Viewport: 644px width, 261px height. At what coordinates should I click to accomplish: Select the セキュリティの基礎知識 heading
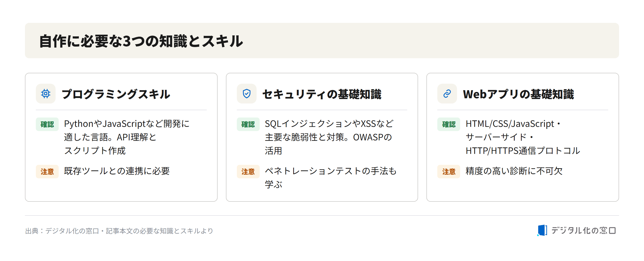coord(322,94)
